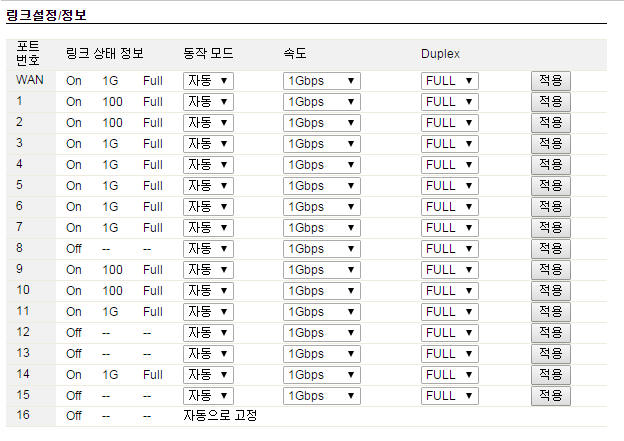
Task: Open port 2 speed dropdown
Action: coord(322,123)
